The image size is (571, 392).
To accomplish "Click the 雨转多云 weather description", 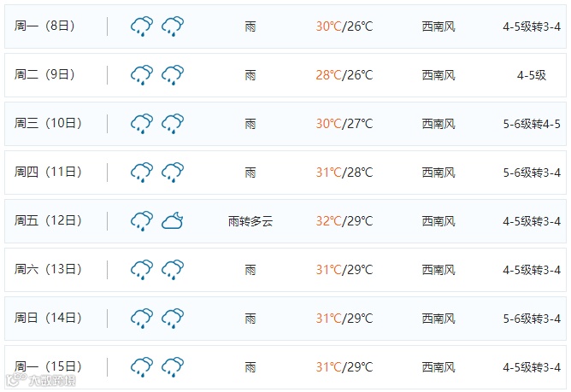I will coord(250,221).
